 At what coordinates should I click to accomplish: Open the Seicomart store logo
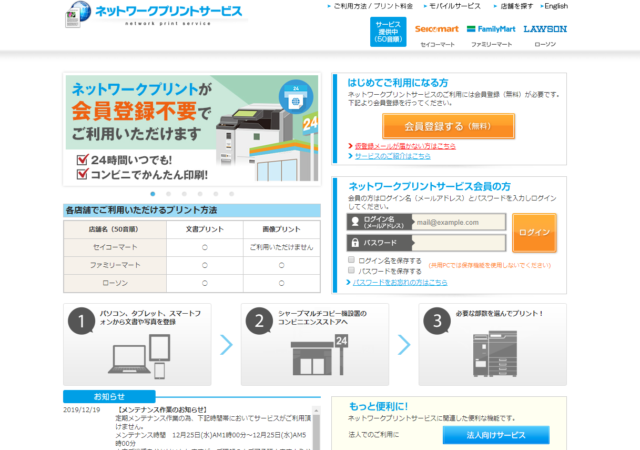[x=435, y=29]
